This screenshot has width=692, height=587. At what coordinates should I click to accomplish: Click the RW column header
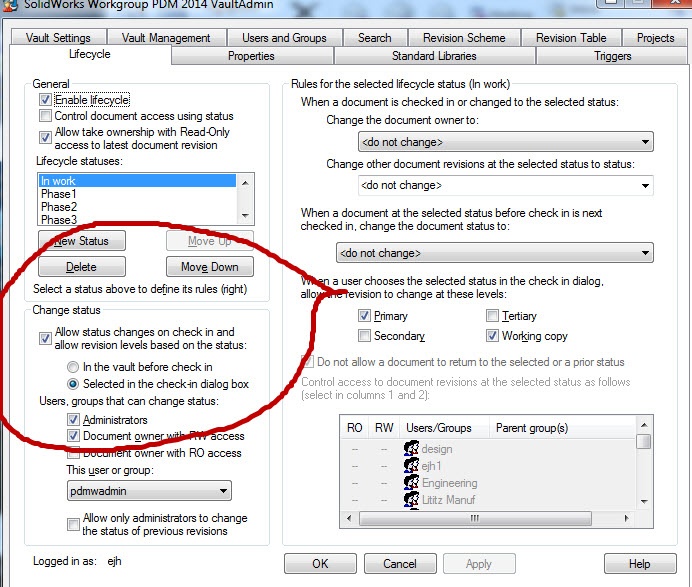click(x=384, y=428)
